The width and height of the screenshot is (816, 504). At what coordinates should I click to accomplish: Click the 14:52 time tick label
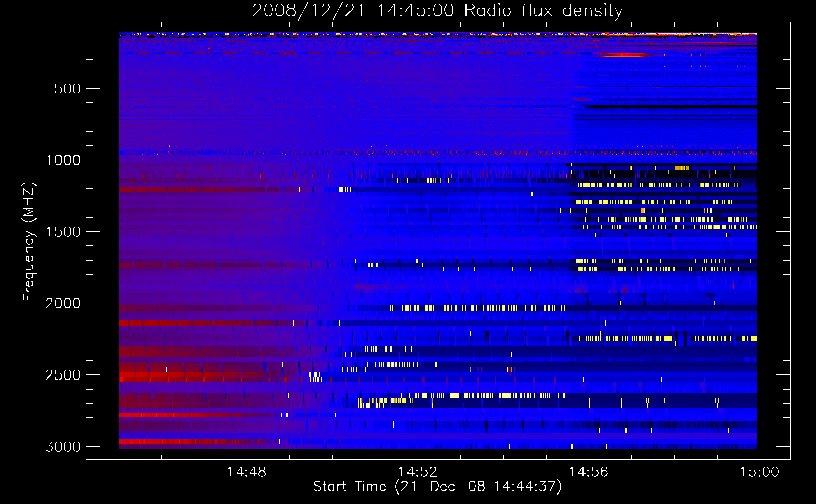[418, 472]
